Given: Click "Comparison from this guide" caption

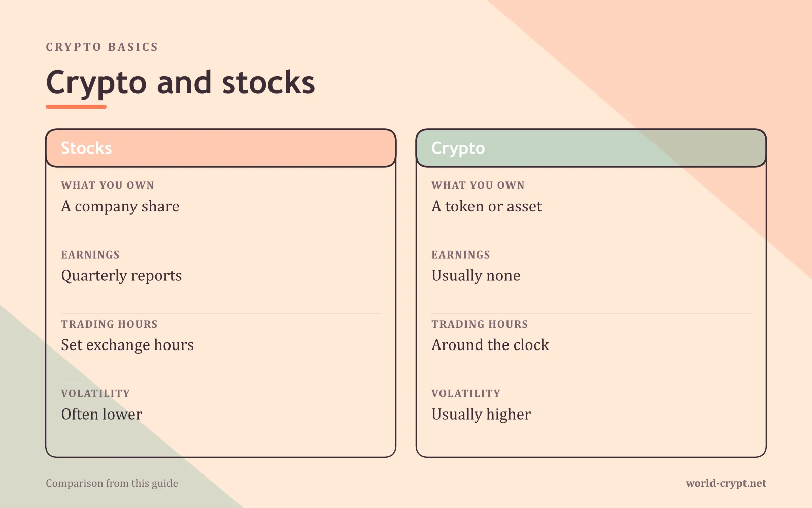Looking at the screenshot, I should [x=112, y=483].
